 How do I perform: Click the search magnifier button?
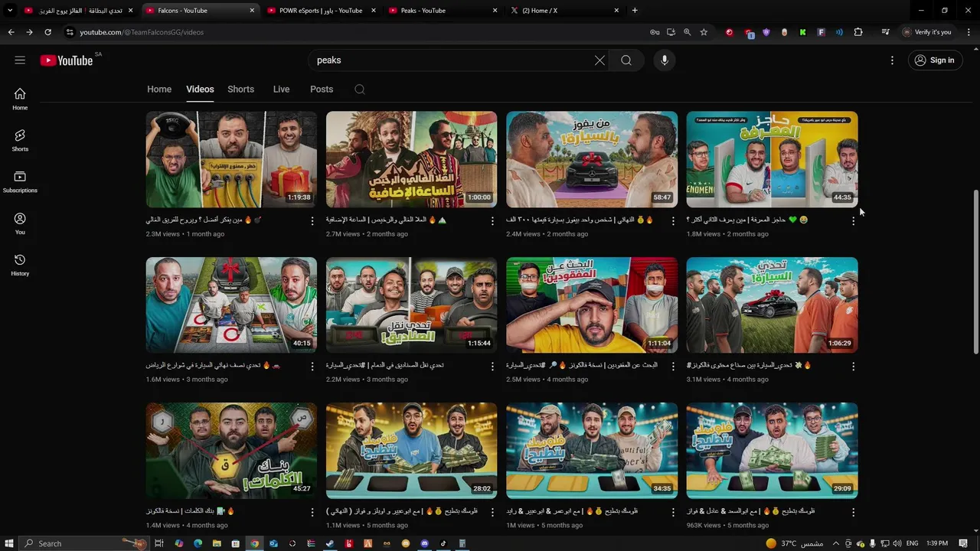(626, 60)
